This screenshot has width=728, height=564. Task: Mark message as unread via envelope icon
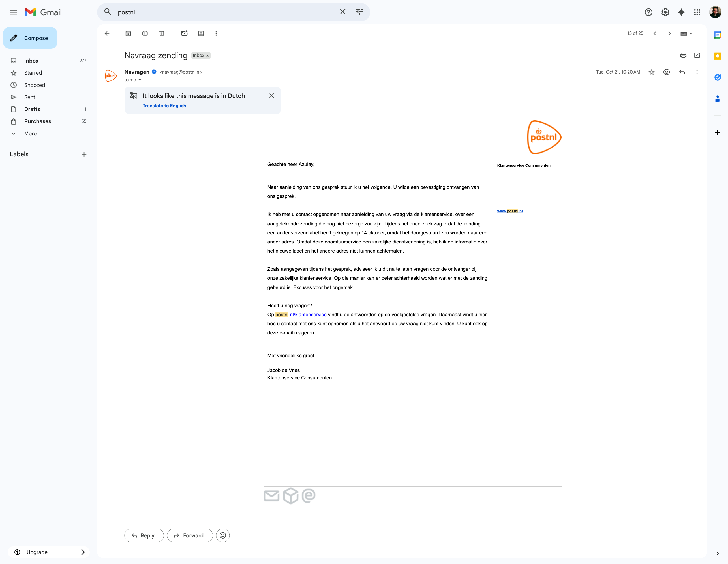pyautogui.click(x=184, y=33)
